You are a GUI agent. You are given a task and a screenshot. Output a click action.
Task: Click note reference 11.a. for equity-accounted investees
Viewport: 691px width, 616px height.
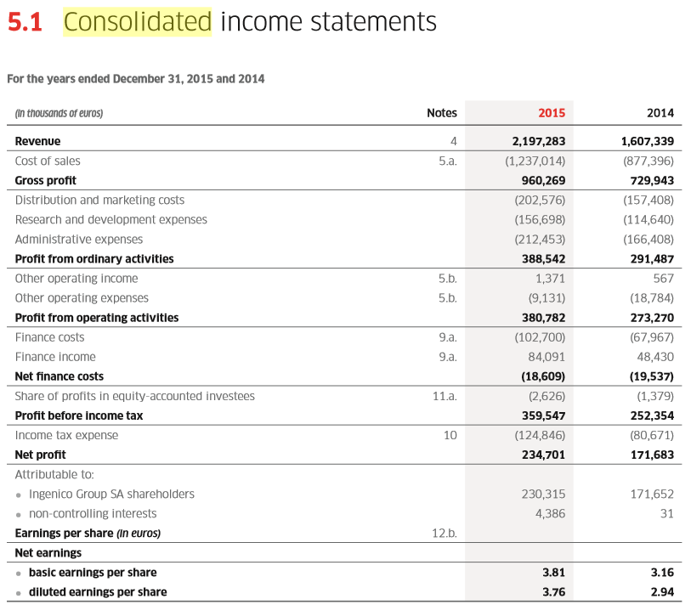[x=445, y=396]
